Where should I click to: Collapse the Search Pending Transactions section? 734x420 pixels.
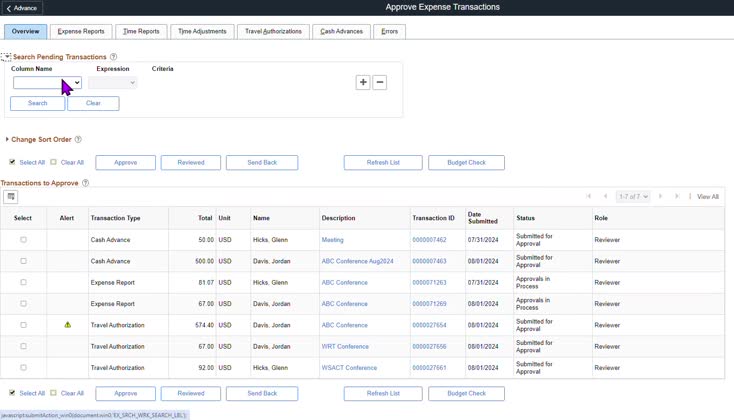(x=6, y=57)
